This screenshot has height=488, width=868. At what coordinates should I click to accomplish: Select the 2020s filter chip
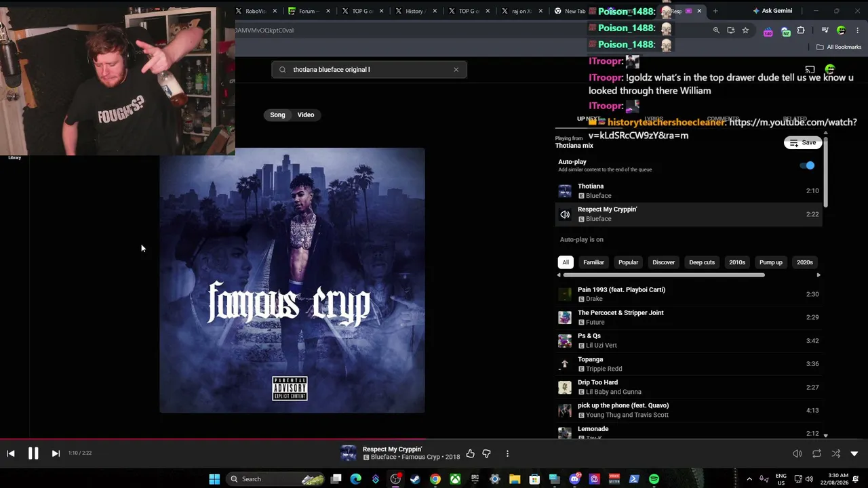pos(805,262)
